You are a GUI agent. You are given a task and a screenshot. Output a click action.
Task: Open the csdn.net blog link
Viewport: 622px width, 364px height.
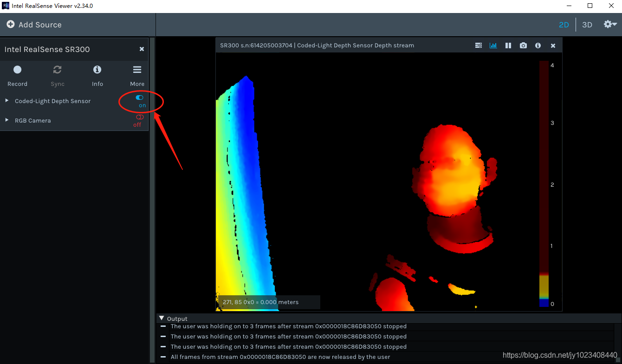(x=559, y=354)
